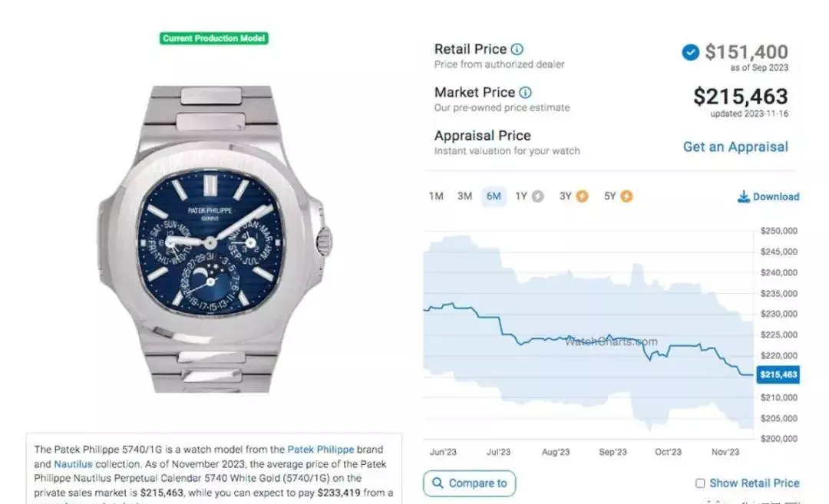This screenshot has width=829, height=504.
Task: Click the $215,463 price marker on chart
Action: coord(778,375)
